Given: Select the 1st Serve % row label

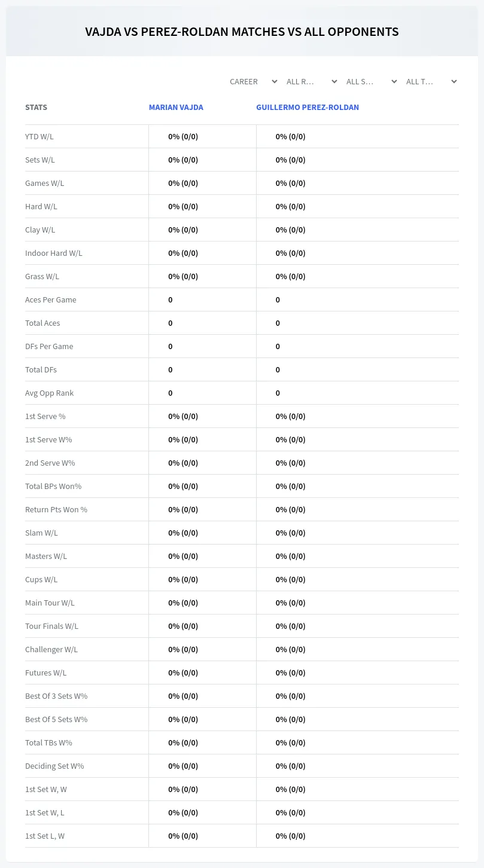Looking at the screenshot, I should (45, 416).
